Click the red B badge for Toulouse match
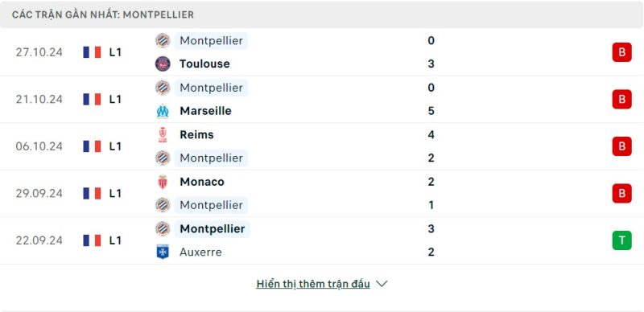 (x=621, y=52)
